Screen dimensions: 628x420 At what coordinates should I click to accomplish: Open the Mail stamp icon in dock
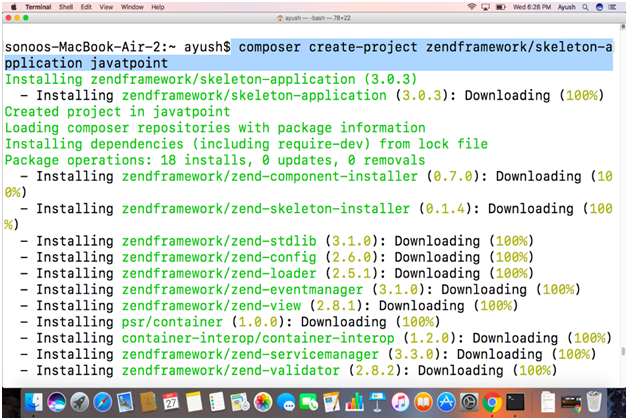125,402
